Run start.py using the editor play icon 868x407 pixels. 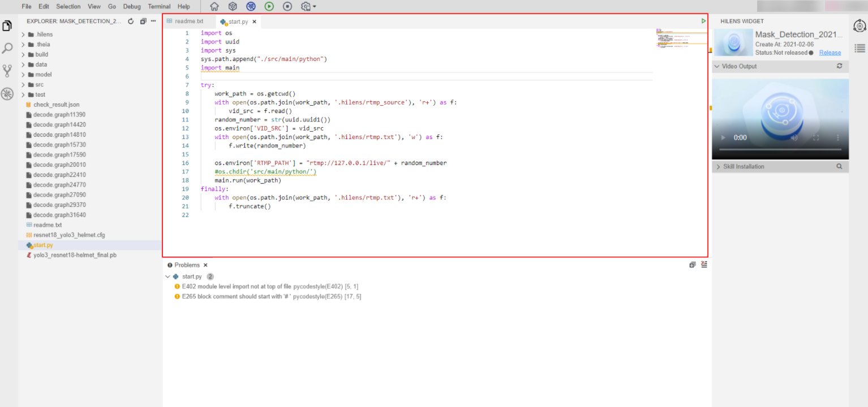pyautogui.click(x=703, y=21)
